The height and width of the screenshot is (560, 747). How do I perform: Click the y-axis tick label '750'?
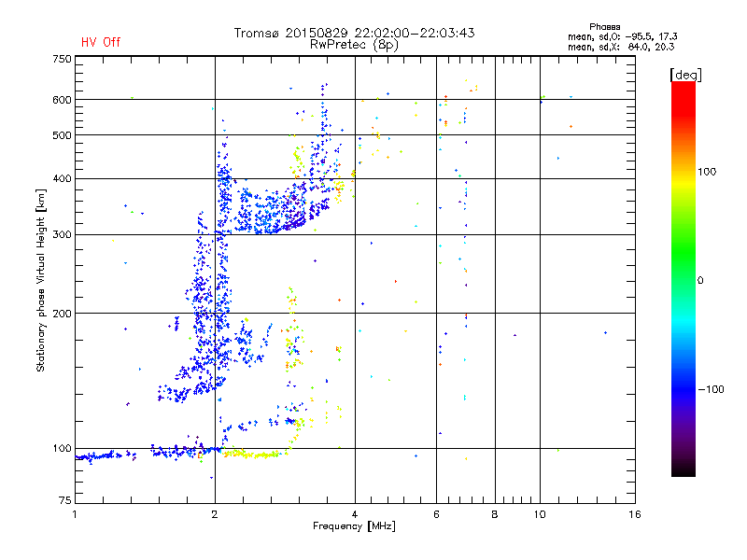tap(62, 59)
